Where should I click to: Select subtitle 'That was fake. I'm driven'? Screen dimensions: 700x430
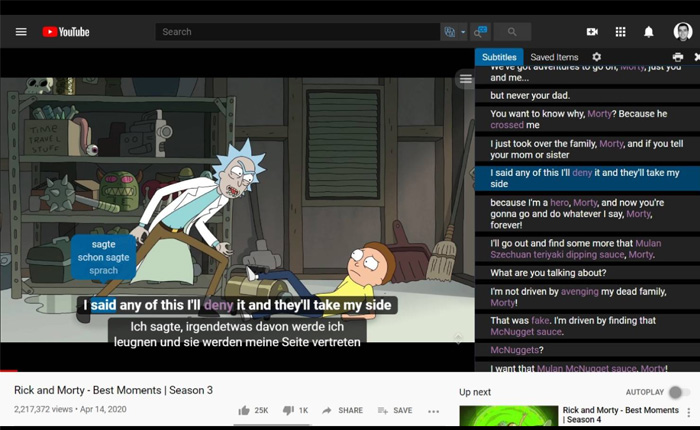click(x=587, y=326)
